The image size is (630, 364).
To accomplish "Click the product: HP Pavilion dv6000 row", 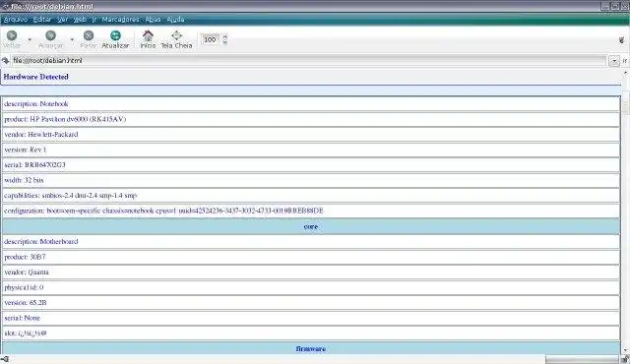I will (311, 119).
